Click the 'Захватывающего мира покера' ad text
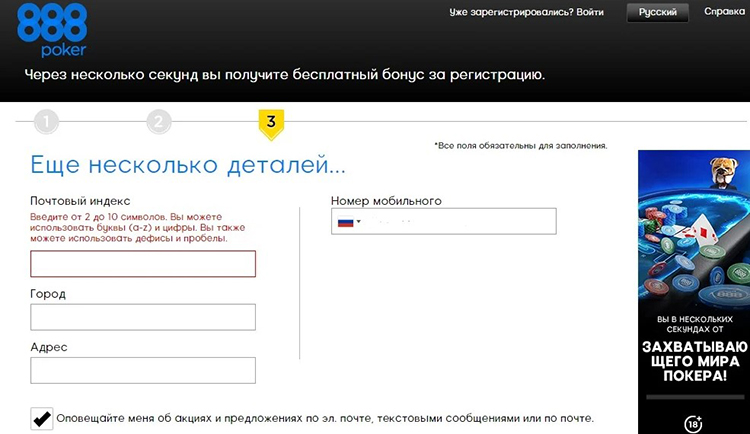 694,360
